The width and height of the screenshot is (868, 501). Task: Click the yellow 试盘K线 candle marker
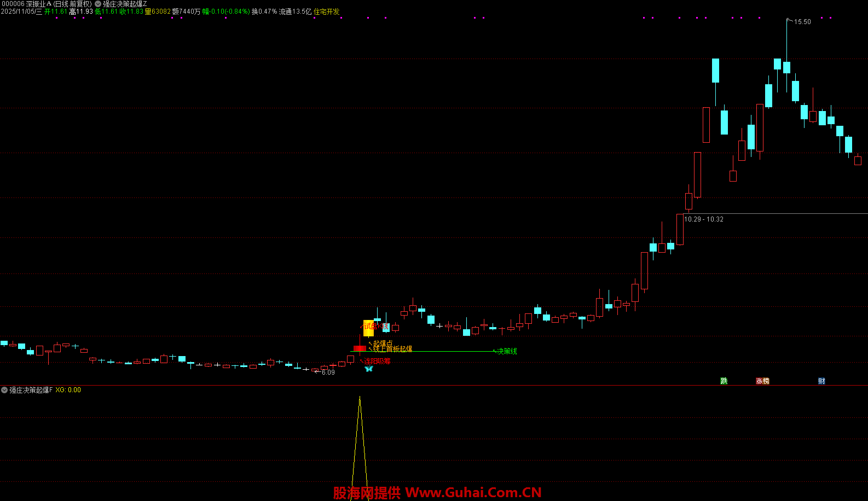point(368,328)
